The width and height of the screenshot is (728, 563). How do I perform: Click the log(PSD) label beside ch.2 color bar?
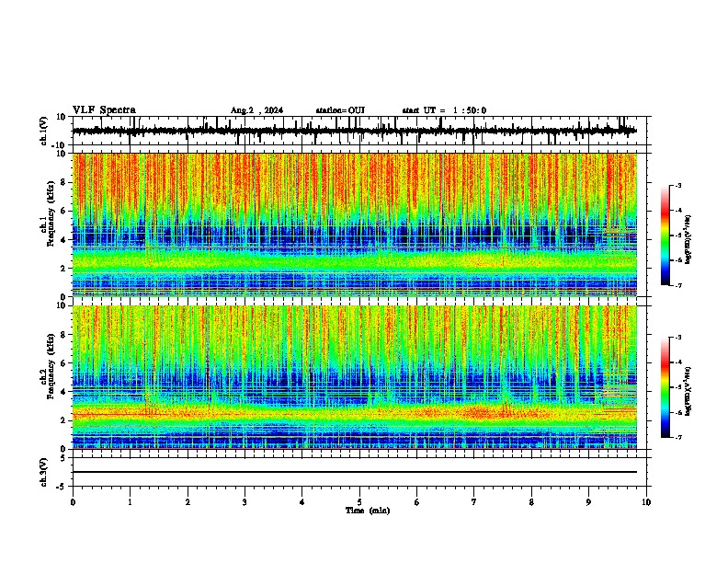(x=688, y=391)
